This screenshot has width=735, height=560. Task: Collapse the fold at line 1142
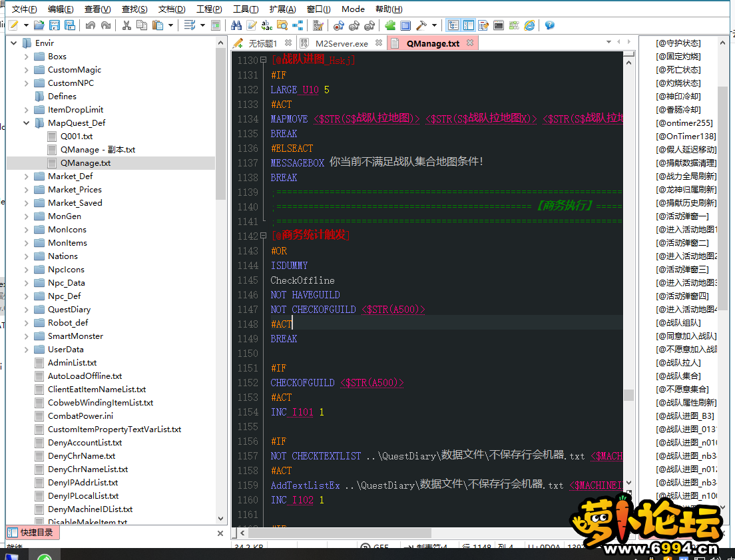pyautogui.click(x=264, y=236)
